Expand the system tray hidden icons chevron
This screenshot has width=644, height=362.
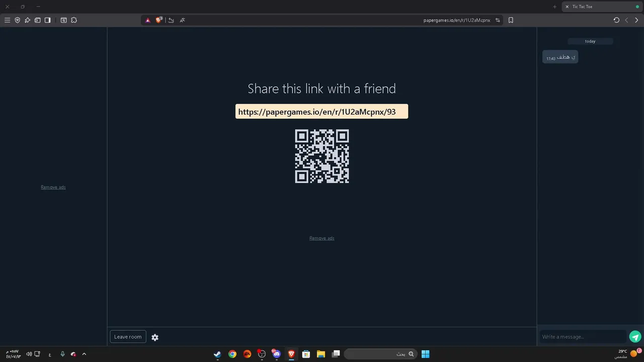(84, 354)
